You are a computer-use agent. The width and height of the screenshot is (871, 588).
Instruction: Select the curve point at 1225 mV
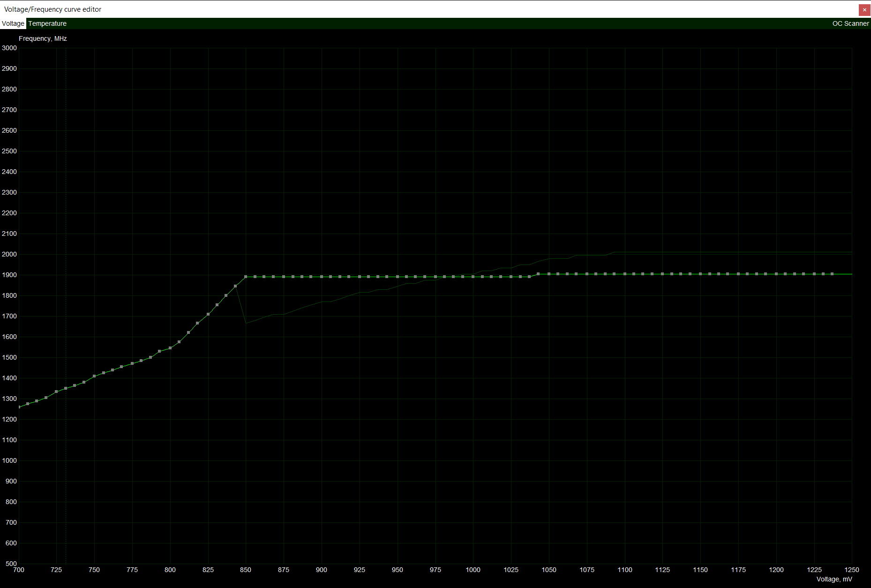click(814, 274)
